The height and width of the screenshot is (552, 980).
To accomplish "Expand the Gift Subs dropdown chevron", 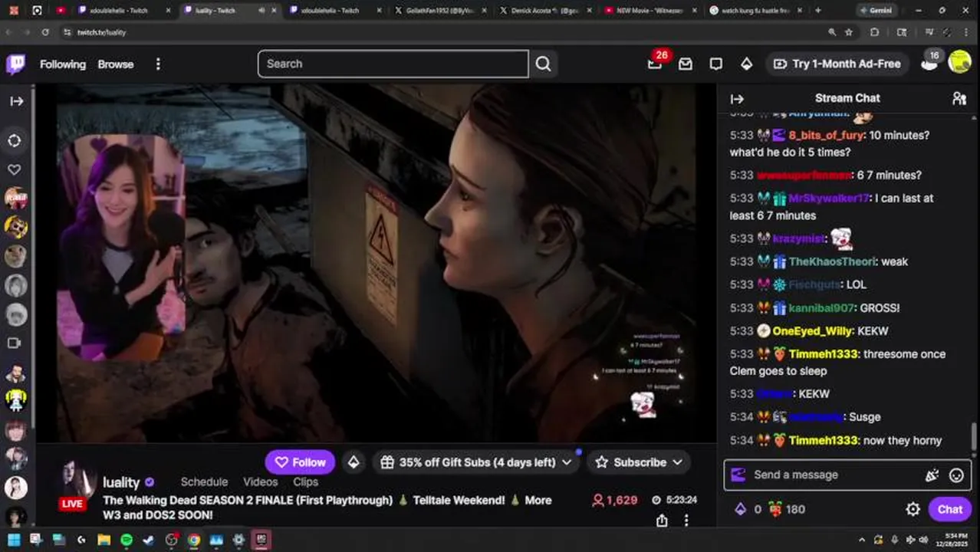I will (567, 462).
